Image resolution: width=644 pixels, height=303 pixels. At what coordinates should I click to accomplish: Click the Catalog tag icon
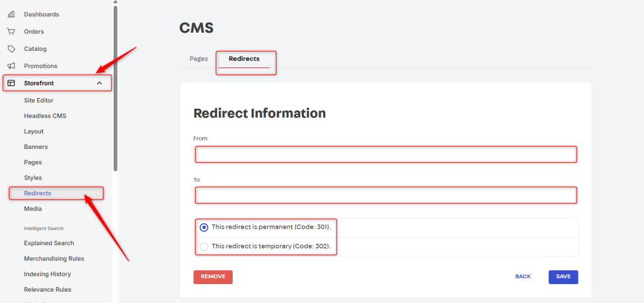point(11,49)
